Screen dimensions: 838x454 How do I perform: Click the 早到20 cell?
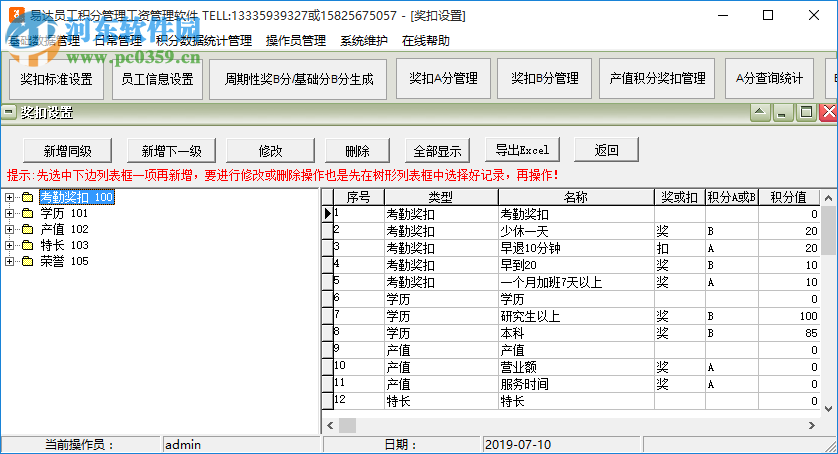pos(576,265)
